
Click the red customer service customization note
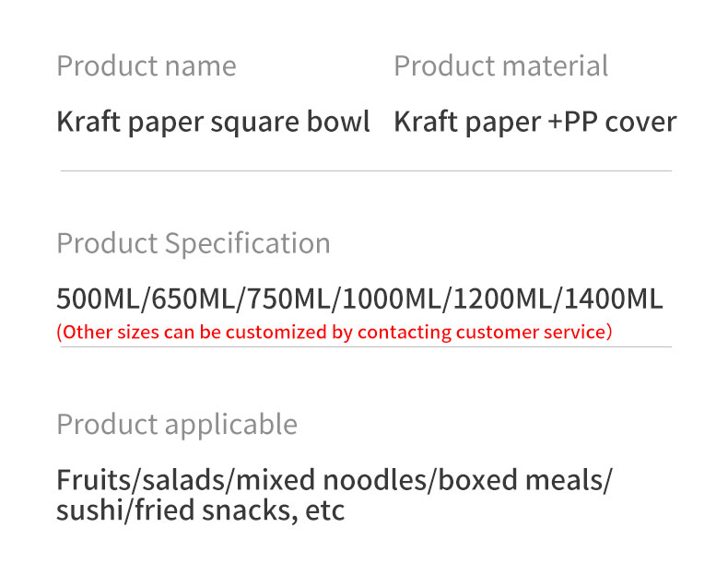tap(334, 332)
